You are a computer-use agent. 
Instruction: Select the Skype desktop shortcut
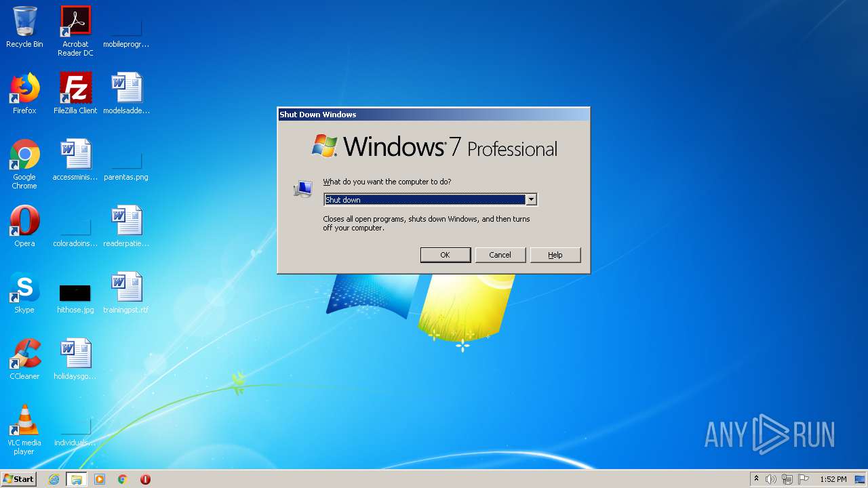[24, 293]
